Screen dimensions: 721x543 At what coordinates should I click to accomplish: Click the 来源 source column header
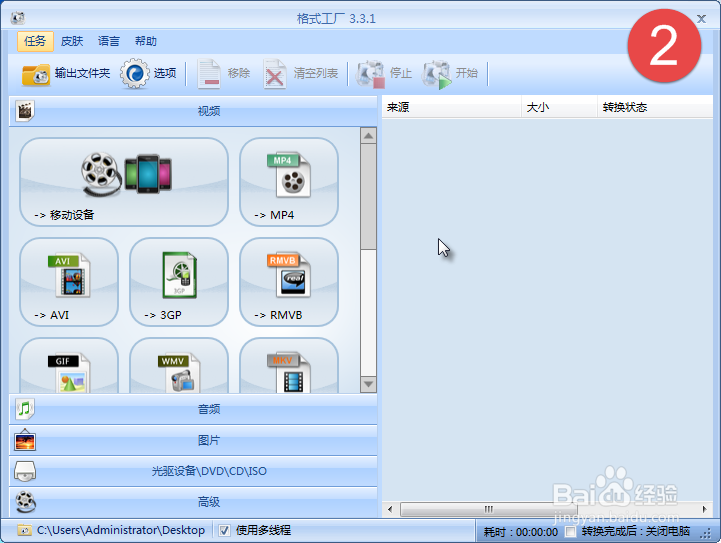tap(452, 107)
